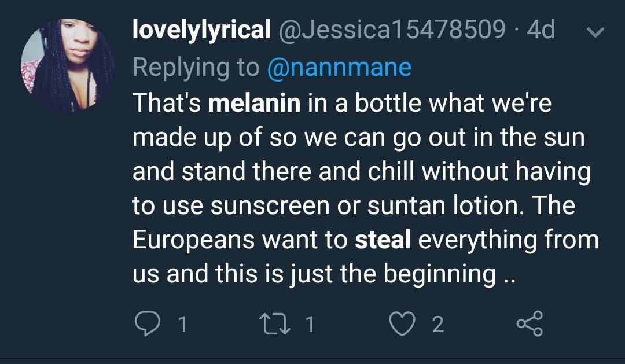Retweet using the arrows icon
This screenshot has height=364, width=625.
[275, 323]
